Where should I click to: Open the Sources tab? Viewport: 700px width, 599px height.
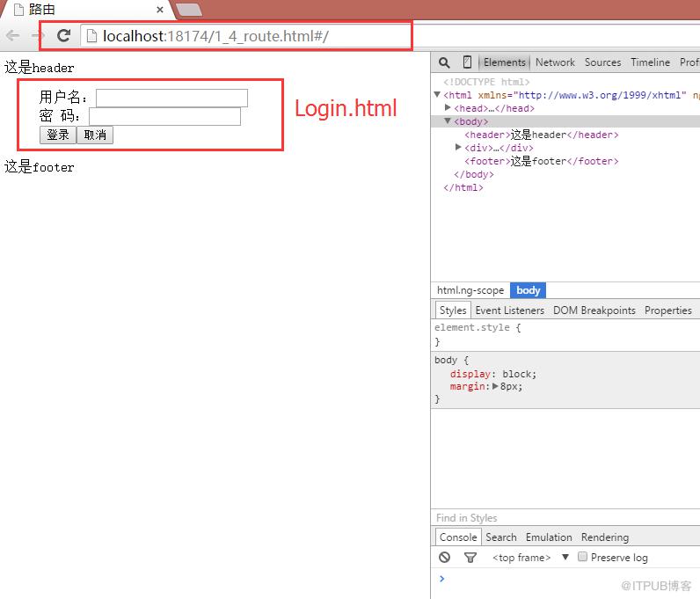point(602,62)
